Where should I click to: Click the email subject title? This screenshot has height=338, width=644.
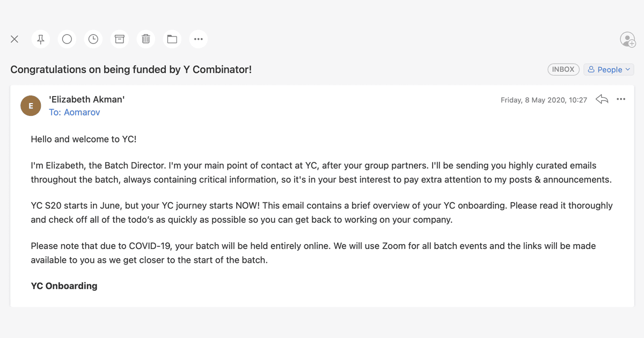131,69
